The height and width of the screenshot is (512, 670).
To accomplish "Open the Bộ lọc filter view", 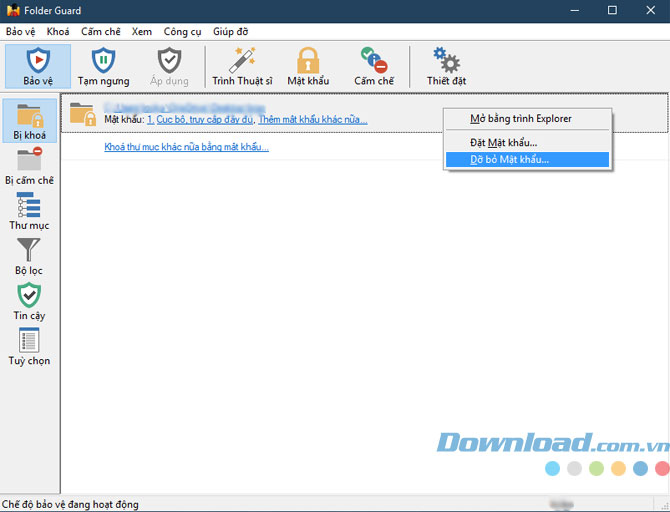I will pyautogui.click(x=30, y=257).
